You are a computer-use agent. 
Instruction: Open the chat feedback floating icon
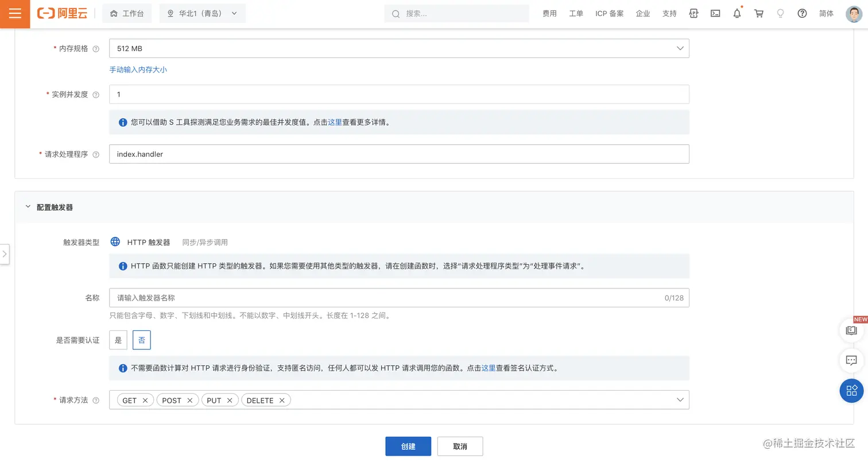click(851, 361)
